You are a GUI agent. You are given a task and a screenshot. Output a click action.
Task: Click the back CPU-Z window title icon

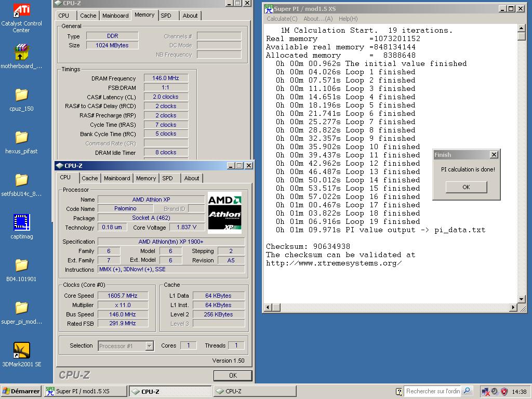[58, 3]
